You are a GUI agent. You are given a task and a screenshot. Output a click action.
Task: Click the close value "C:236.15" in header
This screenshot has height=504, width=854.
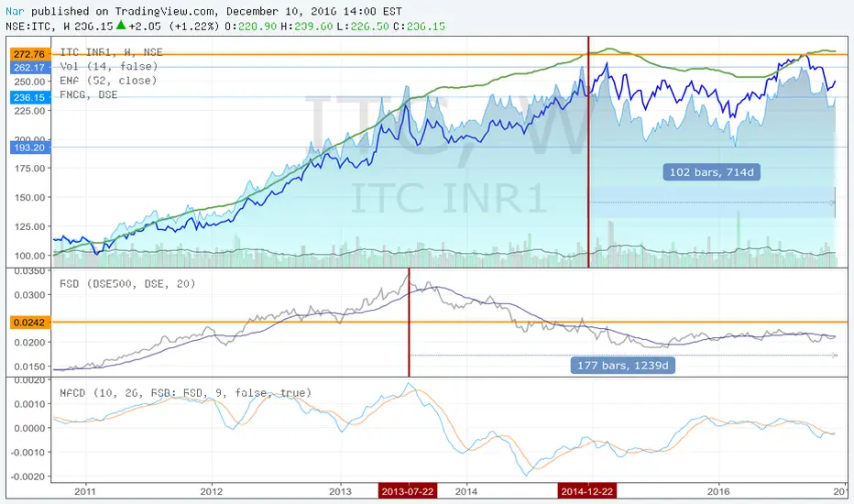(x=419, y=26)
